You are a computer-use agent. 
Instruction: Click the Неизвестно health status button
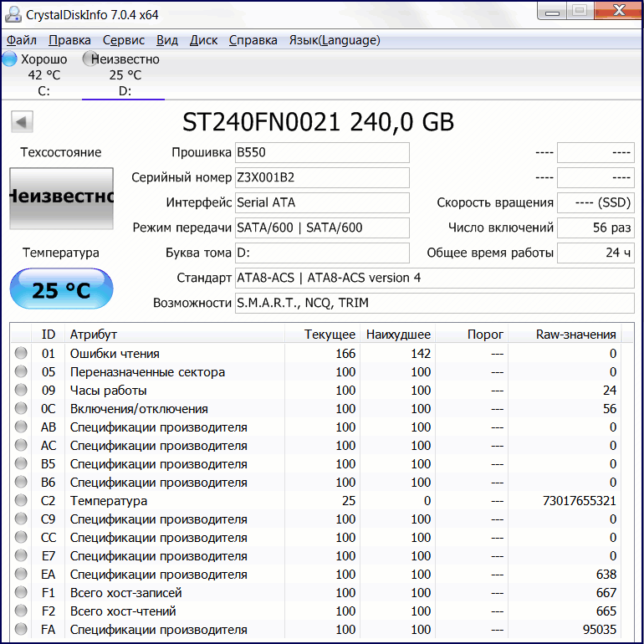click(x=62, y=198)
